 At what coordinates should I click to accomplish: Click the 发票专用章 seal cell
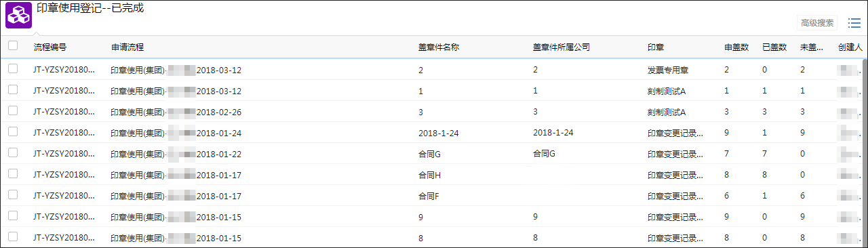[668, 70]
